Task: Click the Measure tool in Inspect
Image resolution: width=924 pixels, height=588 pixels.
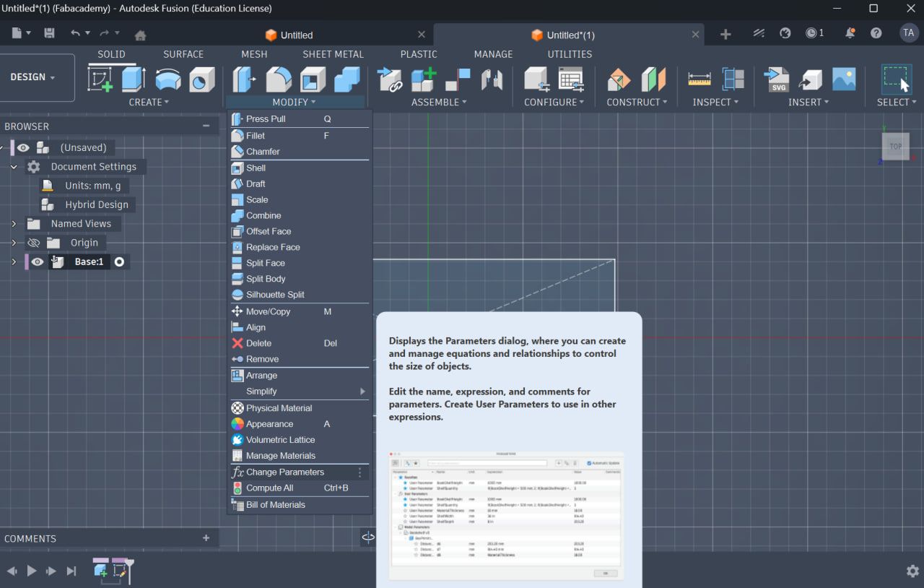Action: (699, 79)
